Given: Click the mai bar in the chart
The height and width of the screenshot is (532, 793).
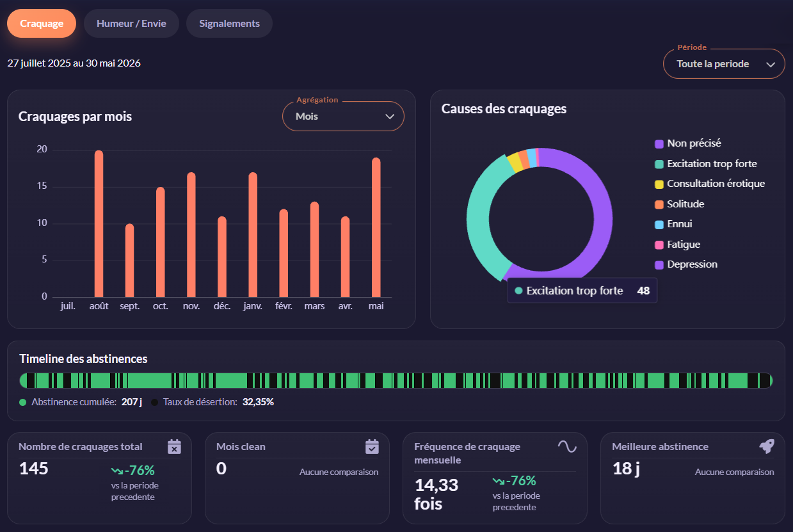Looking at the screenshot, I should (x=376, y=227).
